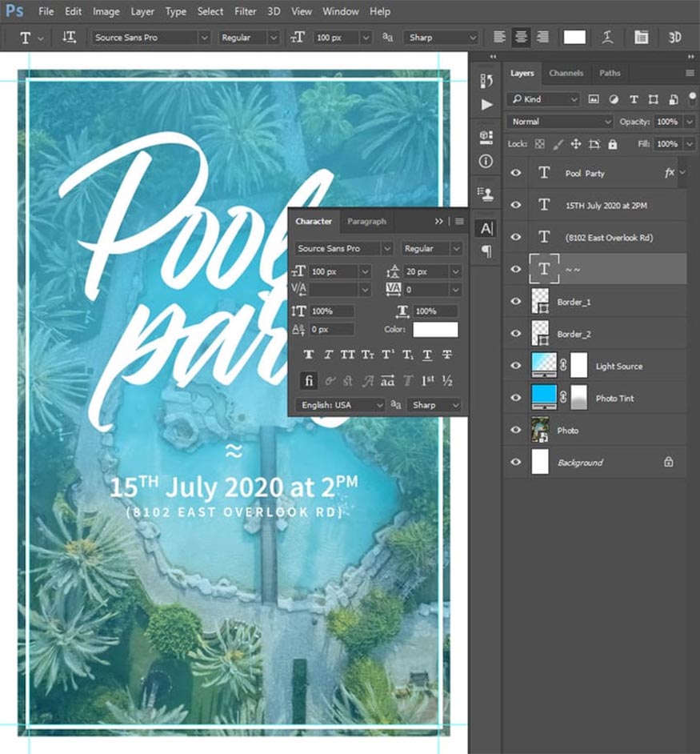Open the Info panel icon
Viewport: 700px width, 754px height.
(x=486, y=161)
